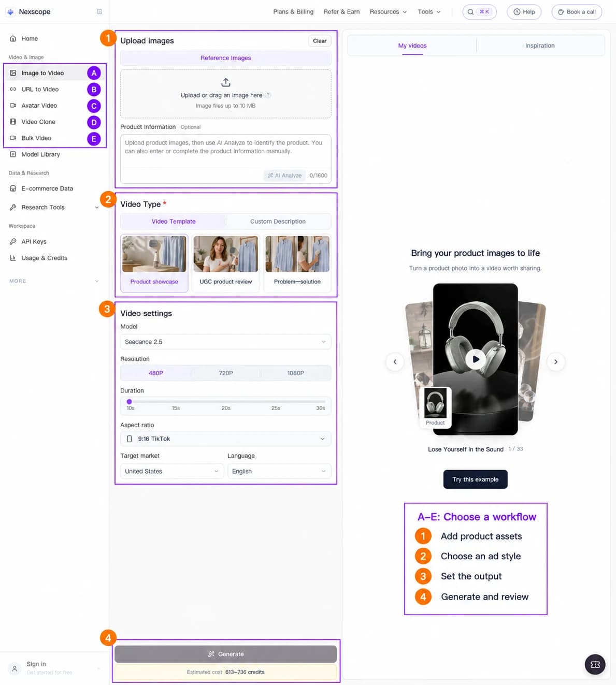This screenshot has width=616, height=685.
Task: Open Bulk Video workflow
Action: click(x=36, y=138)
